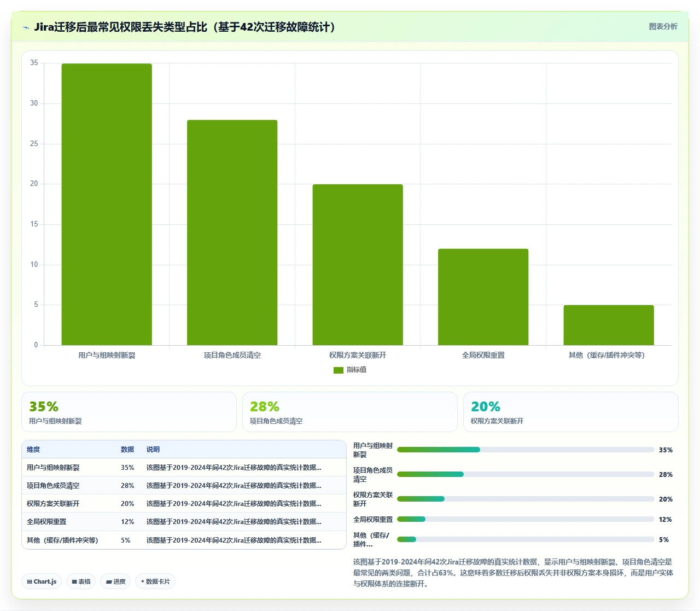Select table row cell 全局权限重置
Image resolution: width=700 pixels, height=611 pixels.
(46, 522)
